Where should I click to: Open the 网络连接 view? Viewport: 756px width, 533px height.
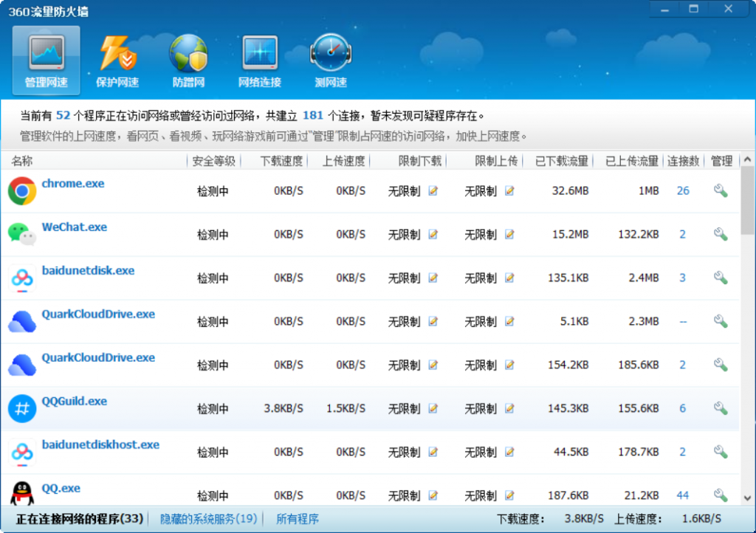258,59
